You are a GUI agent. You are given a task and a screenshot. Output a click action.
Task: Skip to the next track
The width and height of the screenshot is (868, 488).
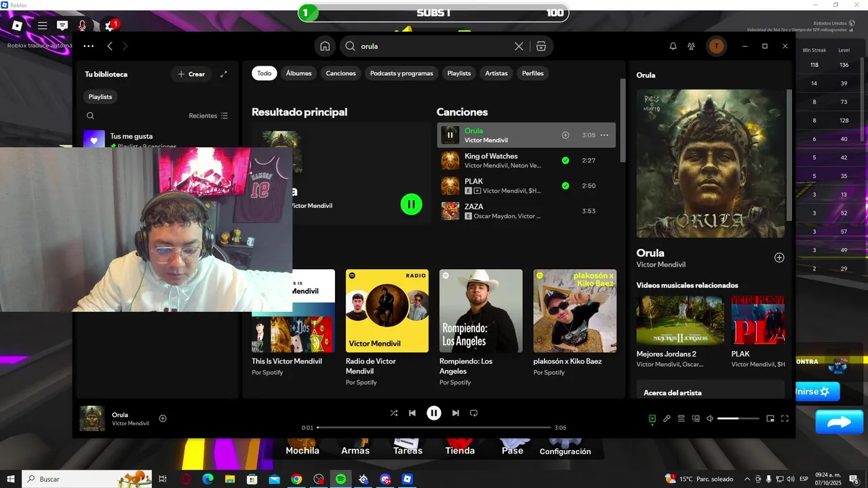click(456, 413)
